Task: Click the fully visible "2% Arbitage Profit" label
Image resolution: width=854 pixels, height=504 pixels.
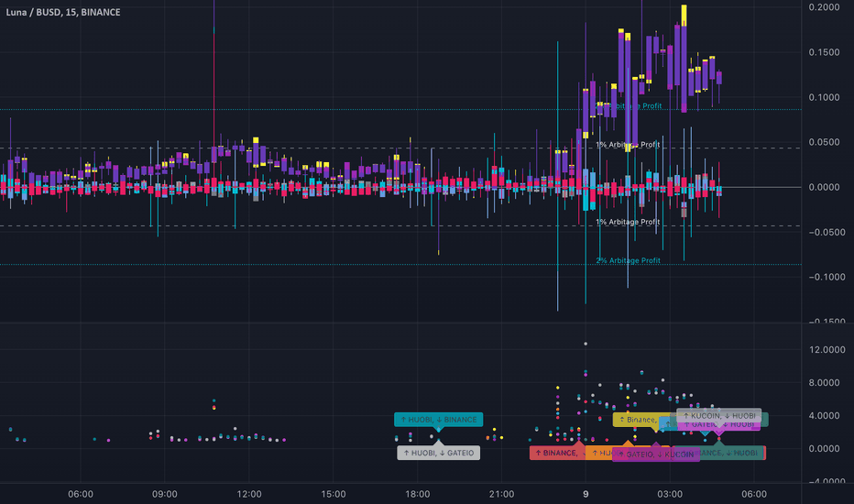Action: (628, 260)
